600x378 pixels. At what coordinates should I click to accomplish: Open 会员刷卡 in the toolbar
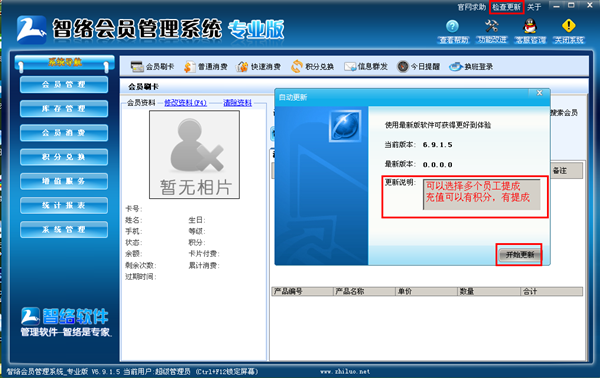(x=152, y=67)
